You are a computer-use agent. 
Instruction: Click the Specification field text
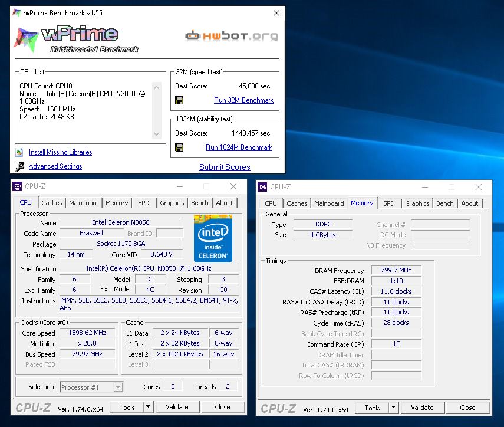click(x=149, y=268)
